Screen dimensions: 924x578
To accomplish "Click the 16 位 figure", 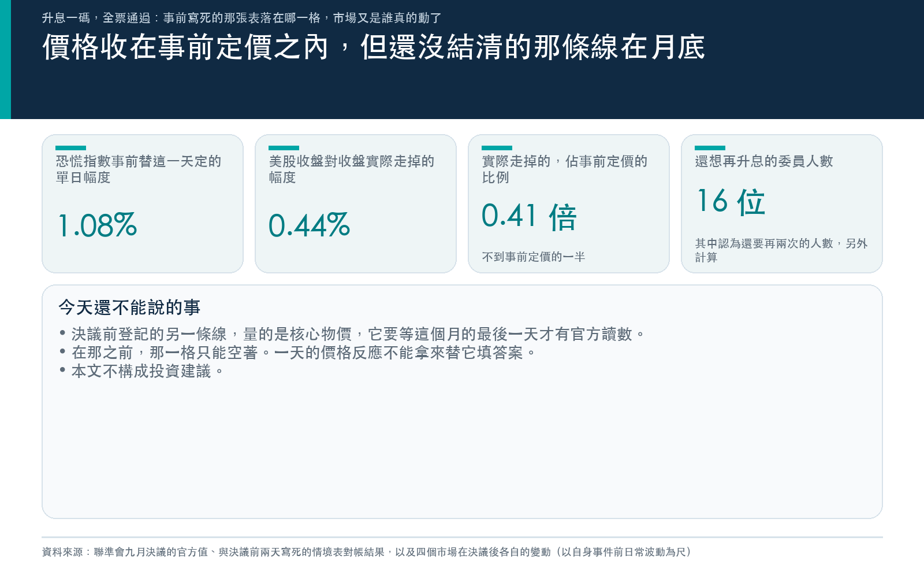I will pyautogui.click(x=731, y=202).
